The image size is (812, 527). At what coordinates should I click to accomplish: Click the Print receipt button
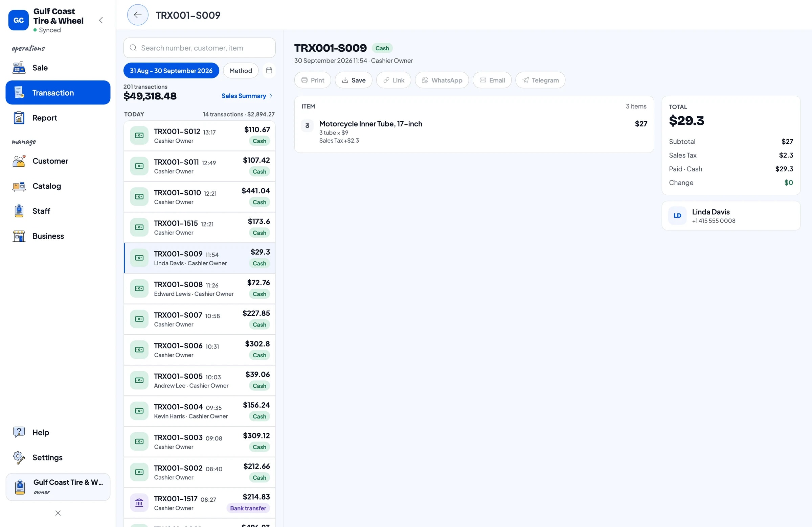[313, 80]
